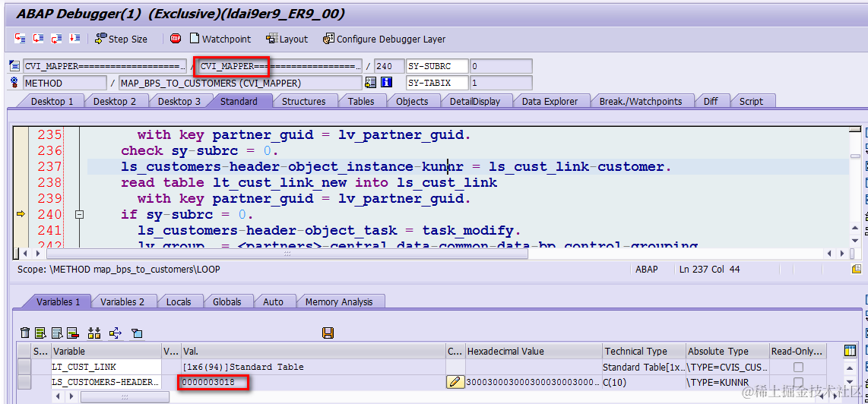Toggle Read-Only checkbox for LT_CUST_LINK
The width and height of the screenshot is (868, 404).
[798, 366]
